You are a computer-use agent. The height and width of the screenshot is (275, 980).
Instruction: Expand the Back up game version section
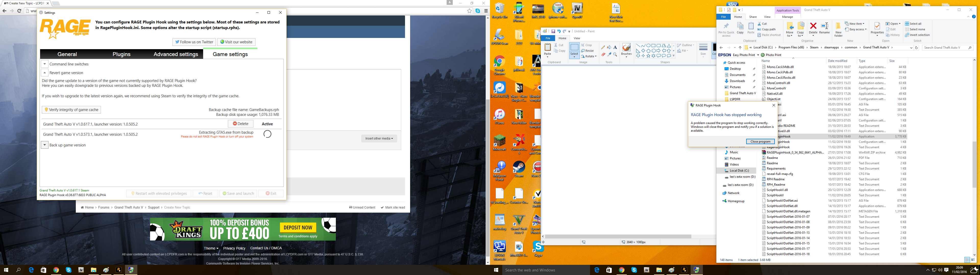click(x=45, y=145)
